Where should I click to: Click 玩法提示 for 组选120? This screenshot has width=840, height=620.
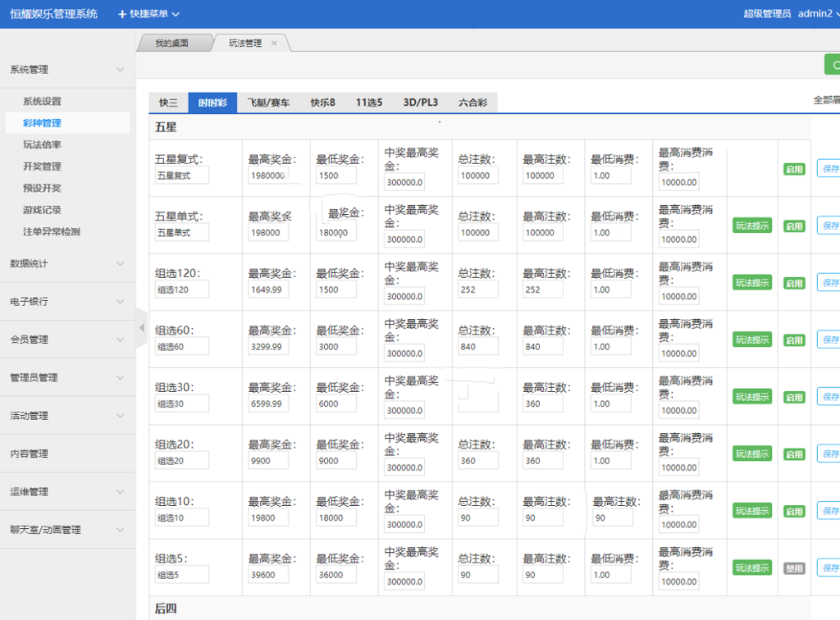tap(752, 283)
